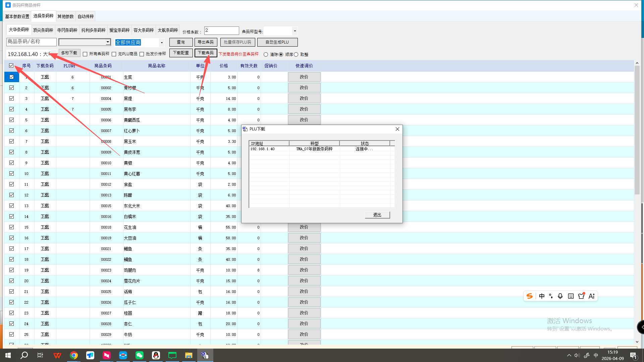Open the 条码秤型号 dropdown
The width and height of the screenshot is (644, 362).
[x=295, y=31]
